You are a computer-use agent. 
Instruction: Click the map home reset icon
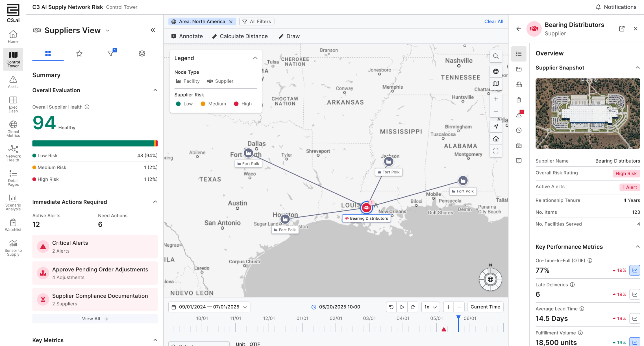coord(496,139)
